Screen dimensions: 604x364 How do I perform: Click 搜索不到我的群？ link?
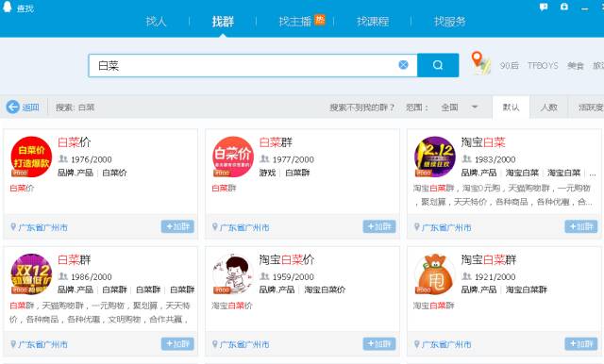(x=362, y=108)
